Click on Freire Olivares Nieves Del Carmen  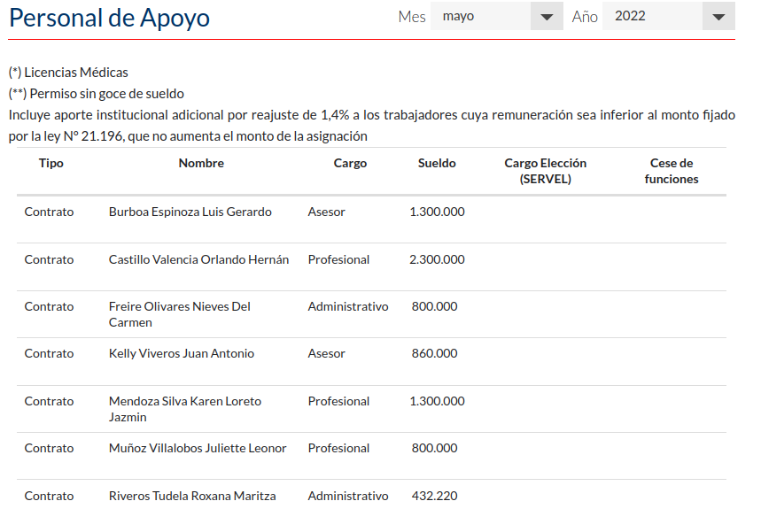(x=179, y=314)
